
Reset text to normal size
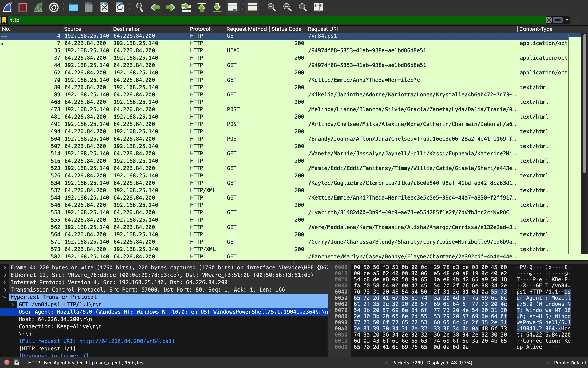point(303,7)
